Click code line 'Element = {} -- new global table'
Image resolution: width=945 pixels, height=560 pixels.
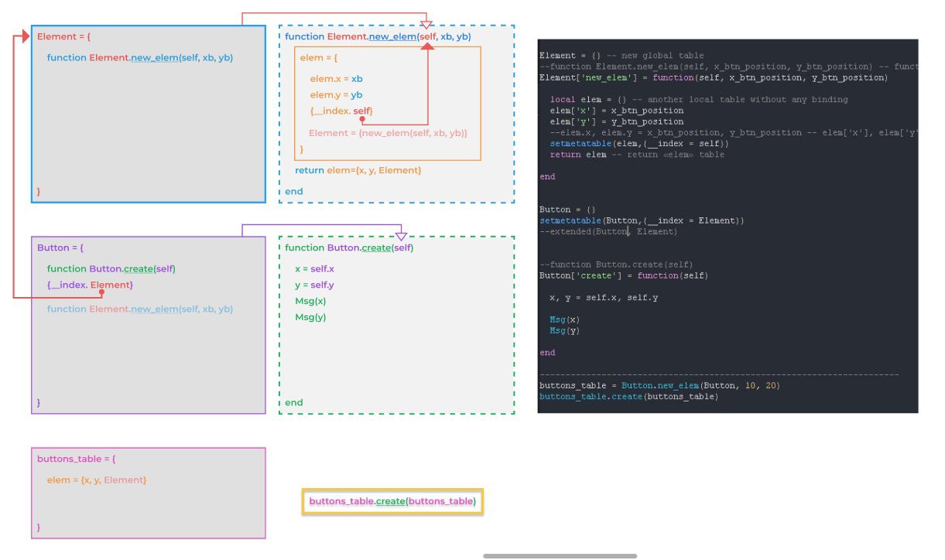click(621, 56)
